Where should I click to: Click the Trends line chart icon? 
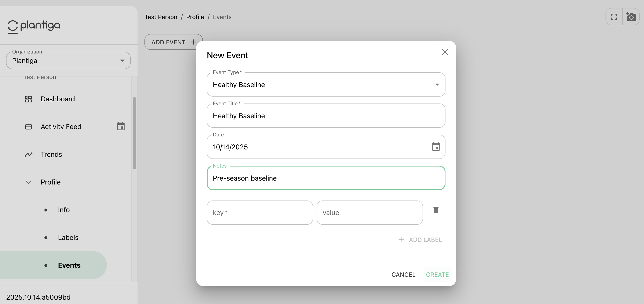click(x=29, y=154)
